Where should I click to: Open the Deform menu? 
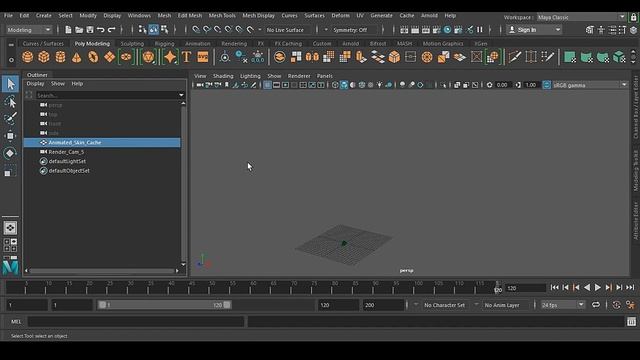coord(340,16)
